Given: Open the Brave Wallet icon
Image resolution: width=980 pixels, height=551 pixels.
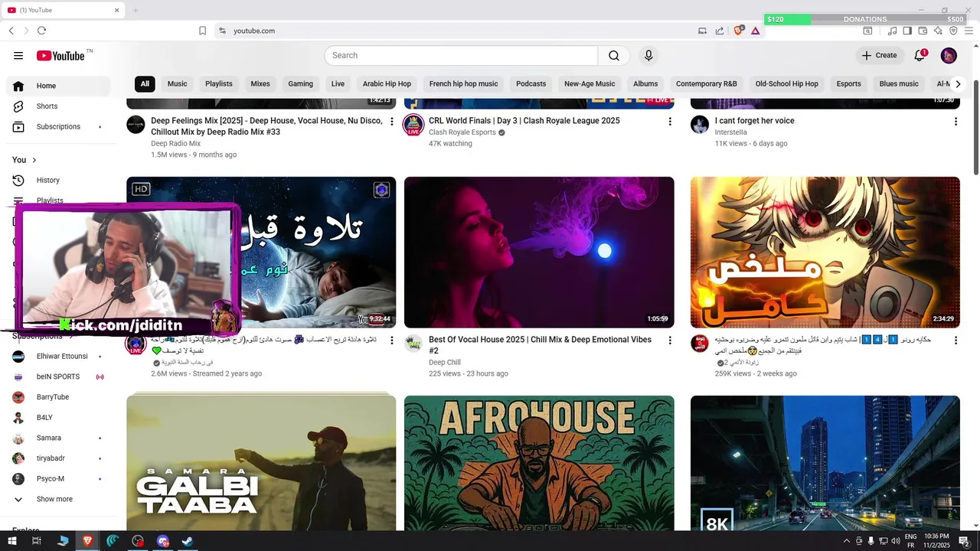Looking at the screenshot, I should click(x=923, y=31).
